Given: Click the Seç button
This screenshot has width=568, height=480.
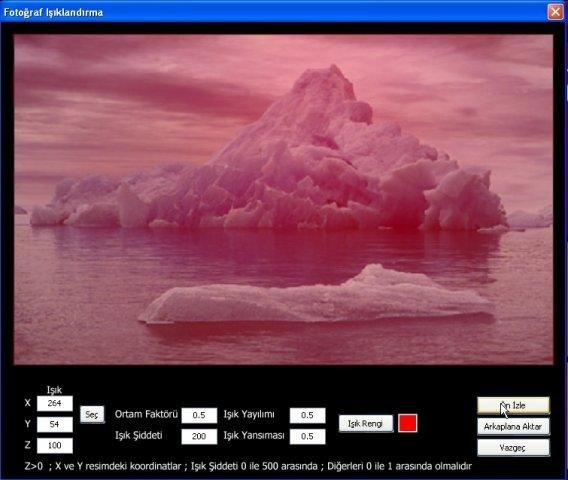Looking at the screenshot, I should [92, 414].
